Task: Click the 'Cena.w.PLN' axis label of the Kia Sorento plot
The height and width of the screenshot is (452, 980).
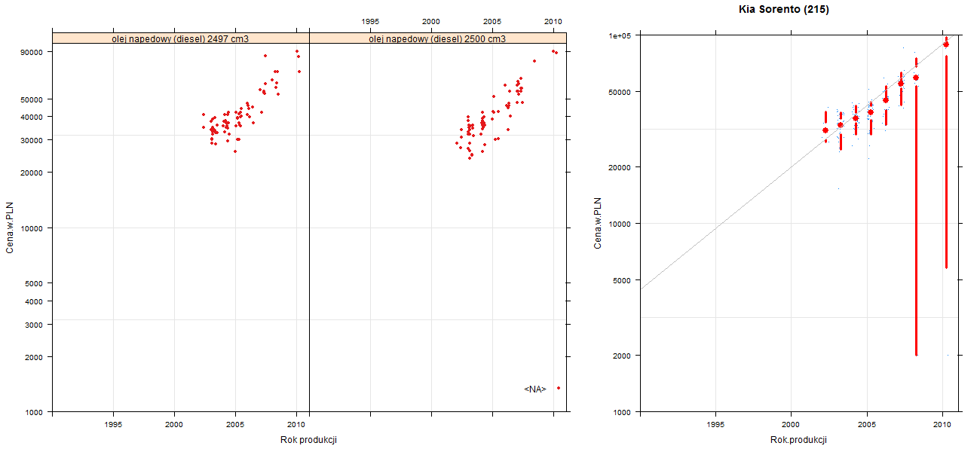Action: 597,224
